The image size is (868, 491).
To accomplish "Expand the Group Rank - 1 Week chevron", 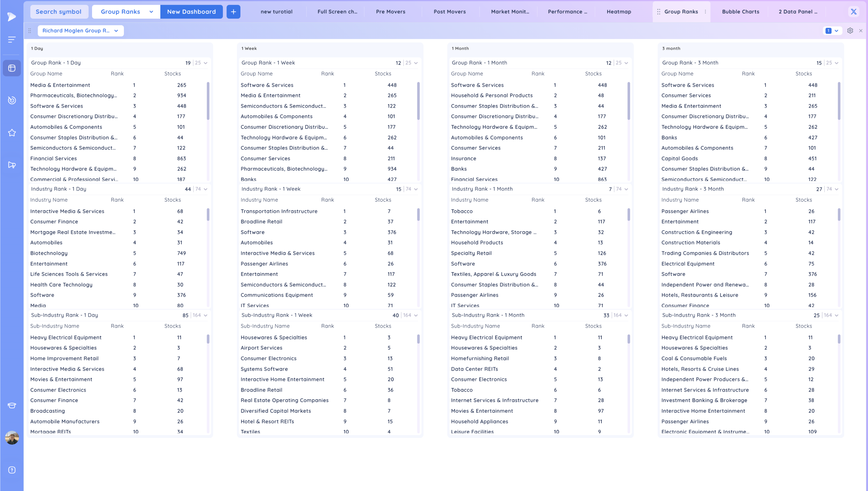I will pos(416,63).
